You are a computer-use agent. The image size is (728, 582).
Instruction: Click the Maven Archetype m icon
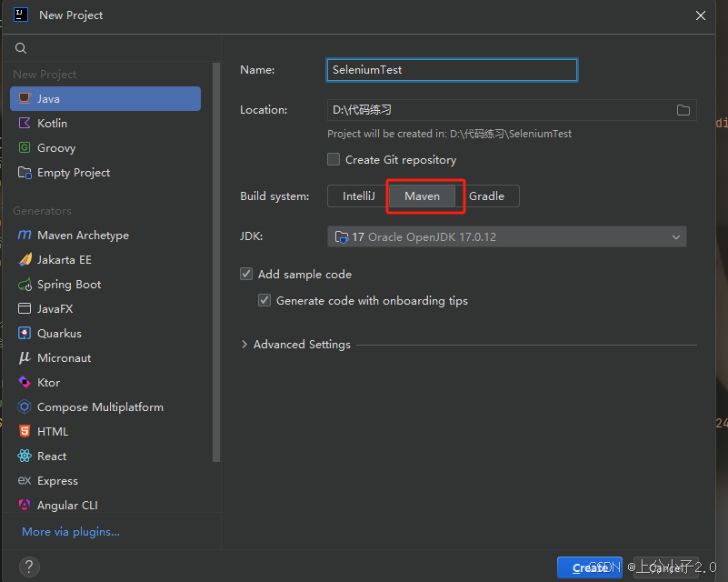click(x=25, y=235)
